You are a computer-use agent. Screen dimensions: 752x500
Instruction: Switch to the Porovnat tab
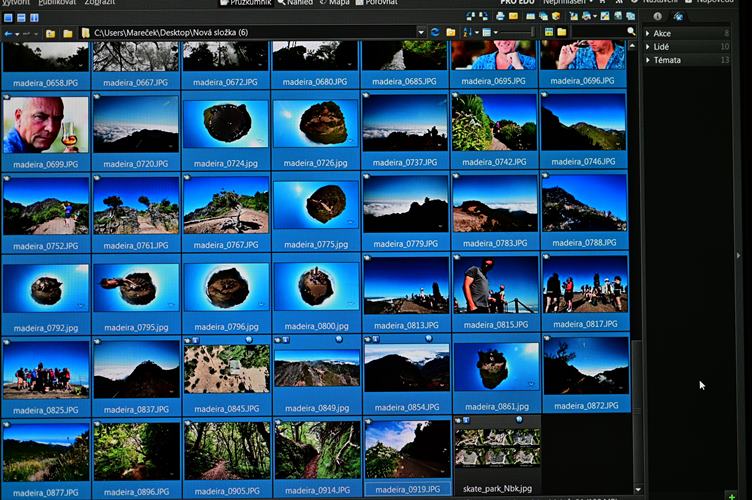pyautogui.click(x=377, y=2)
